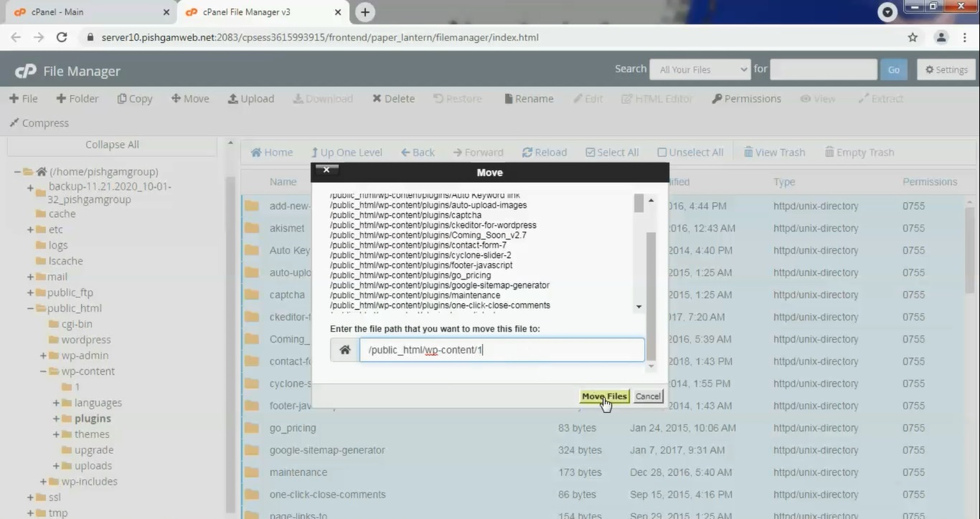980x519 pixels.
Task: Click the destination file path input field
Action: click(501, 350)
